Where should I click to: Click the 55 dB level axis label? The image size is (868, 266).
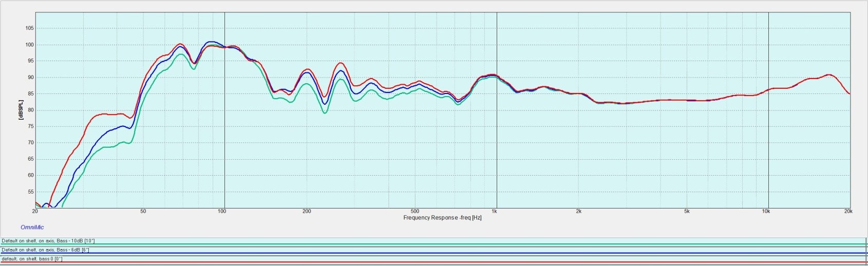pos(30,192)
